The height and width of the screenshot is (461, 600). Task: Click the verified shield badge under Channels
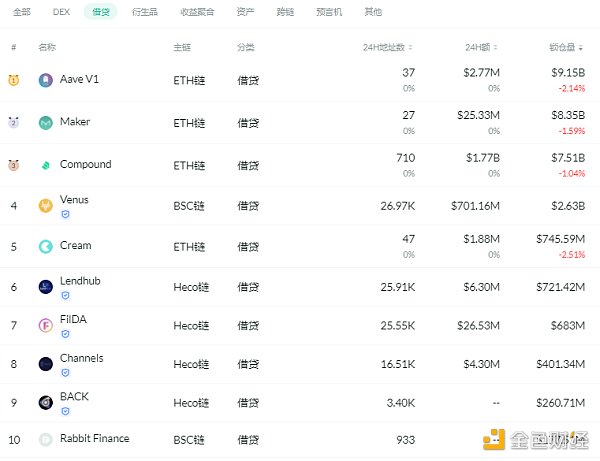(65, 373)
